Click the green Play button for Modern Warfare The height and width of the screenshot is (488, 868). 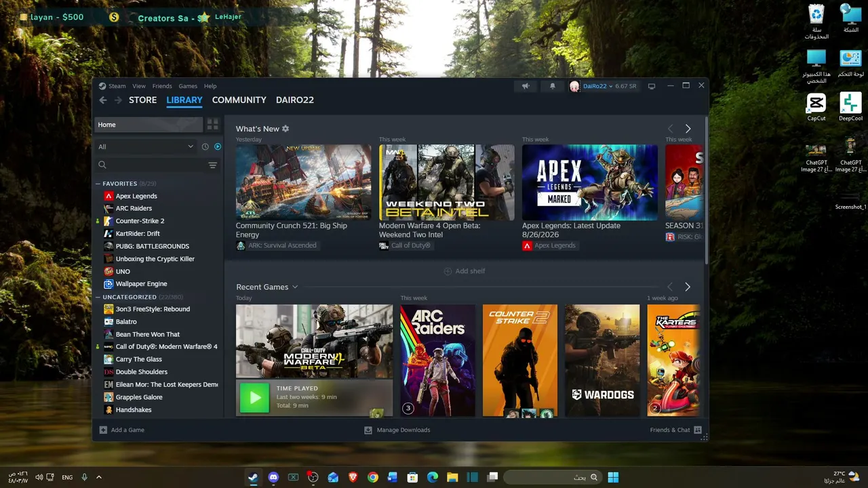(x=254, y=397)
